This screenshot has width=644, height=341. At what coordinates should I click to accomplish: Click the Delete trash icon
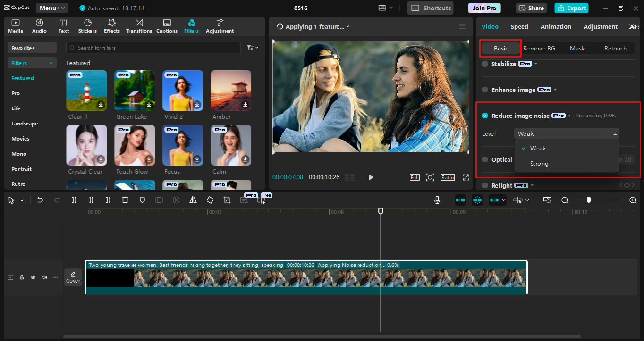pyautogui.click(x=125, y=200)
